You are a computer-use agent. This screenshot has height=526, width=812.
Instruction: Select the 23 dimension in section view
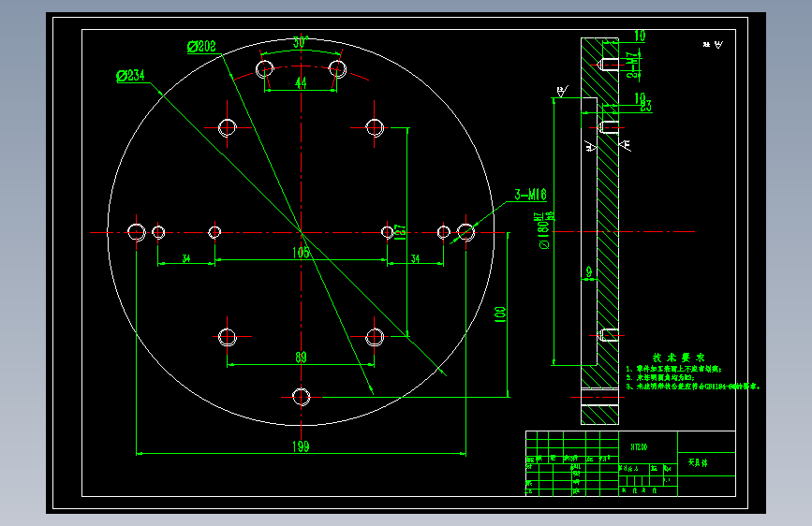click(646, 106)
